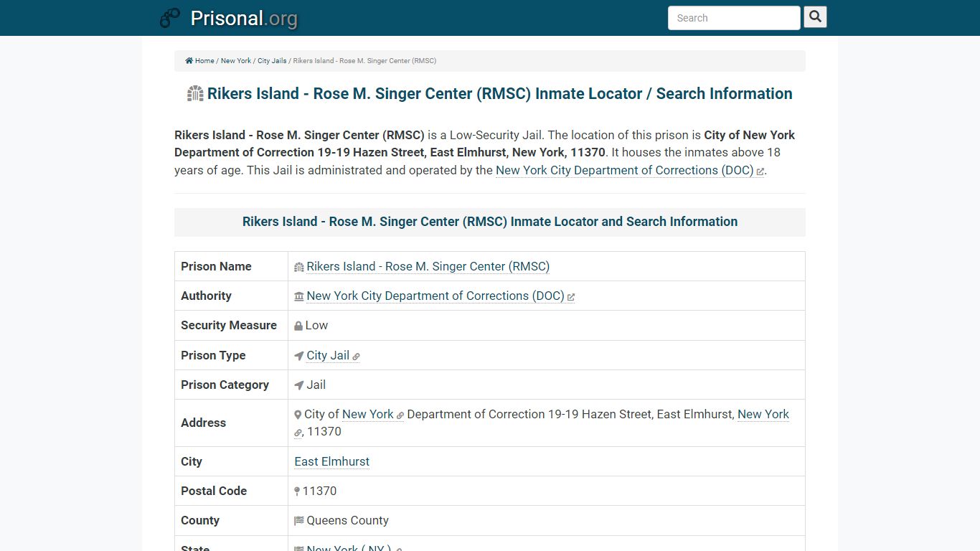
Task: Open the Prisonal.org site title link
Action: click(244, 18)
